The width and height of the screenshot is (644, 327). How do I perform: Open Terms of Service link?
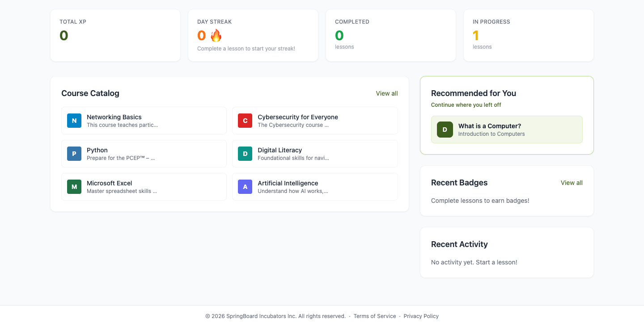tap(375, 316)
